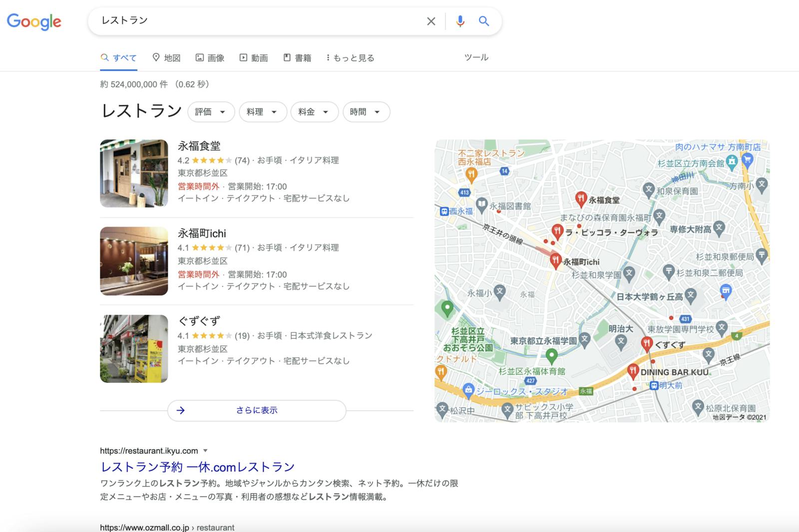Click the 杉並区永福体育館 green marker
The image size is (799, 532).
click(551, 356)
